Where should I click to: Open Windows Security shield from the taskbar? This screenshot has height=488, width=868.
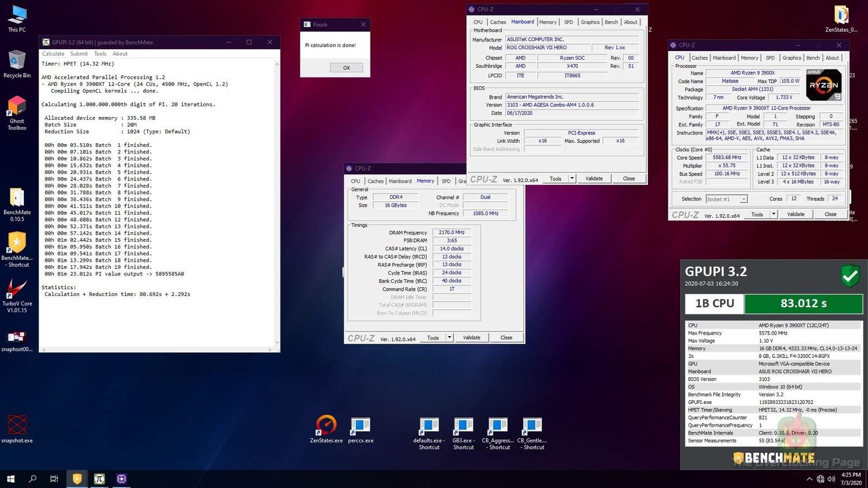(x=76, y=479)
